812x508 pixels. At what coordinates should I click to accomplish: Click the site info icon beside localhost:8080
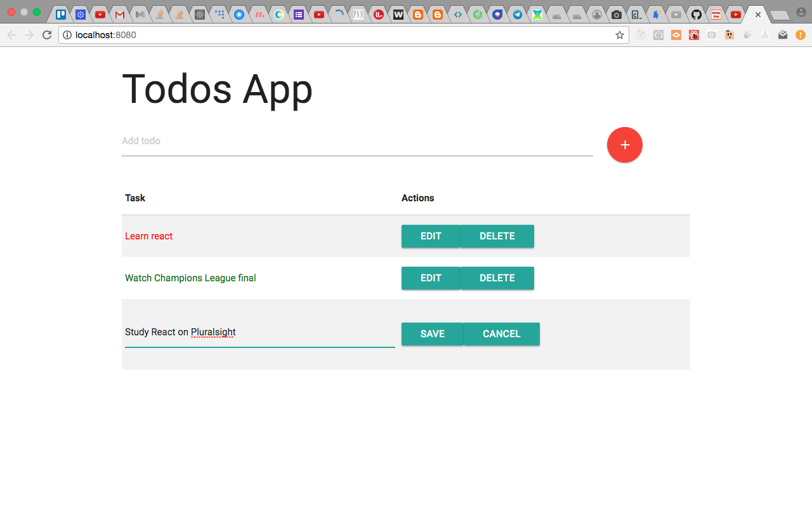tap(67, 35)
